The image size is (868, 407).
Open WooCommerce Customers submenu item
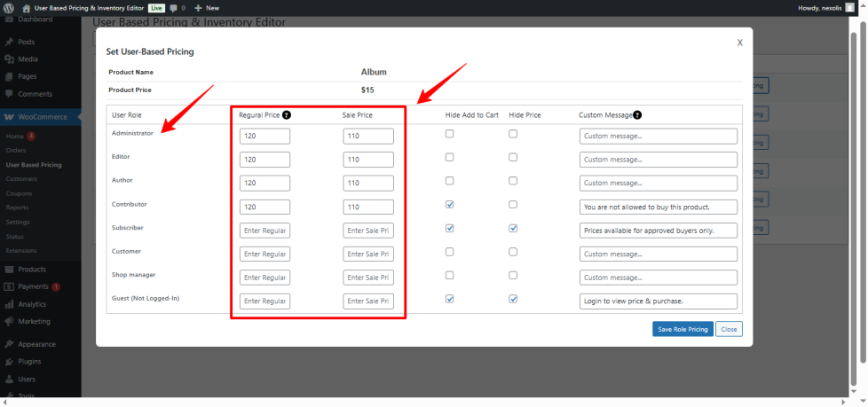21,179
